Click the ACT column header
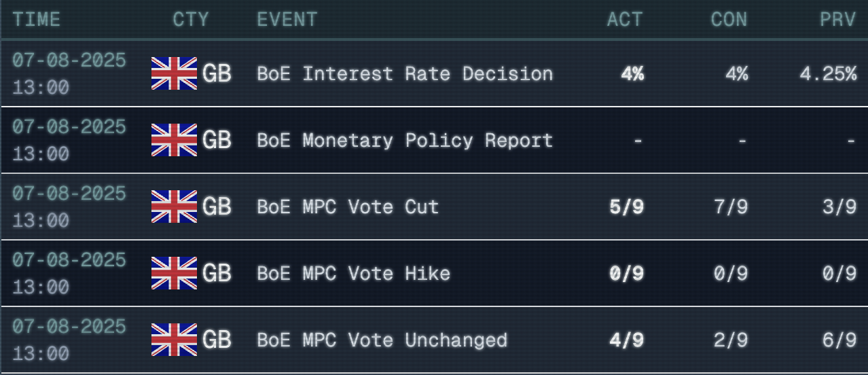The image size is (868, 375). tap(625, 19)
